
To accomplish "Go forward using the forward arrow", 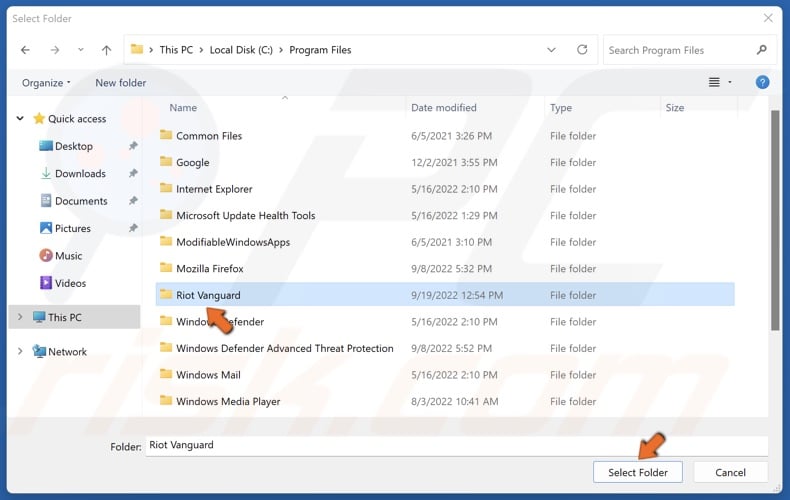I will click(54, 50).
